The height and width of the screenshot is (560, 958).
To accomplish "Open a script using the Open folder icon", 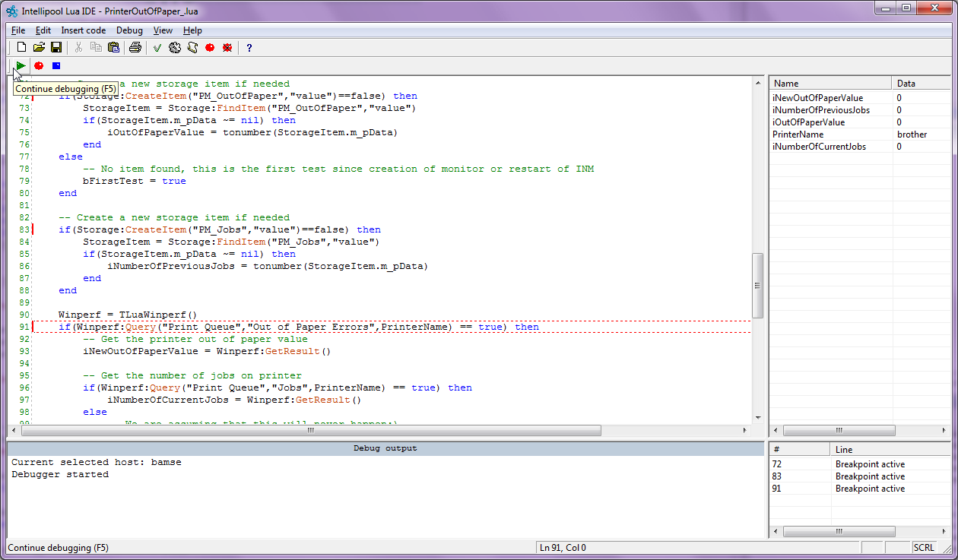I will [39, 47].
